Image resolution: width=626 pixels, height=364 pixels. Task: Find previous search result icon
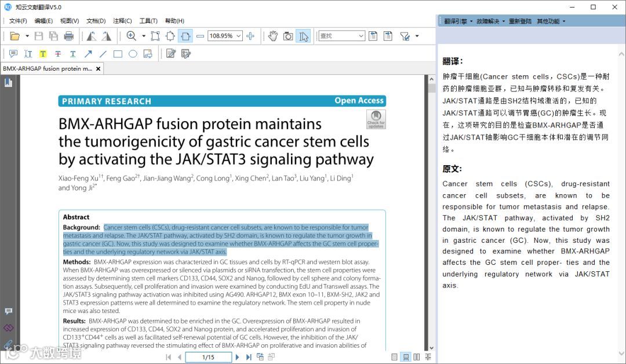point(373,36)
